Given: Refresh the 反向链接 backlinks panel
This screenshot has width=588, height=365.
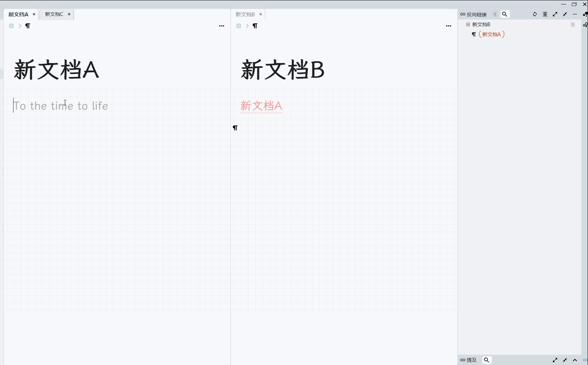Looking at the screenshot, I should tap(535, 14).
